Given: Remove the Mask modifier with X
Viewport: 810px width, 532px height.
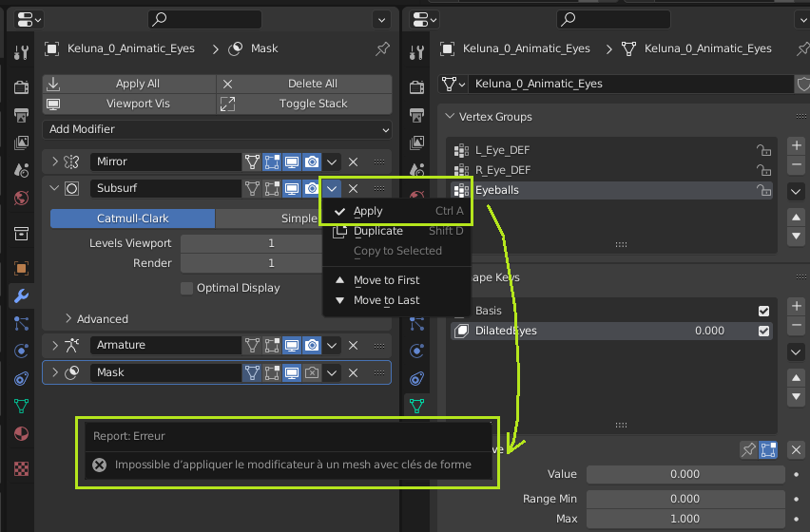Looking at the screenshot, I should tap(353, 372).
